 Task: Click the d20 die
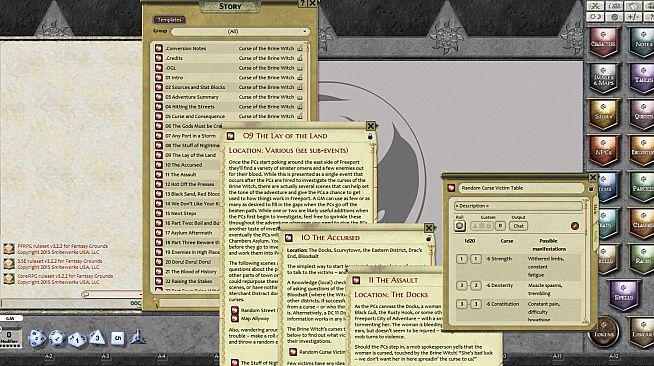(x=37, y=338)
